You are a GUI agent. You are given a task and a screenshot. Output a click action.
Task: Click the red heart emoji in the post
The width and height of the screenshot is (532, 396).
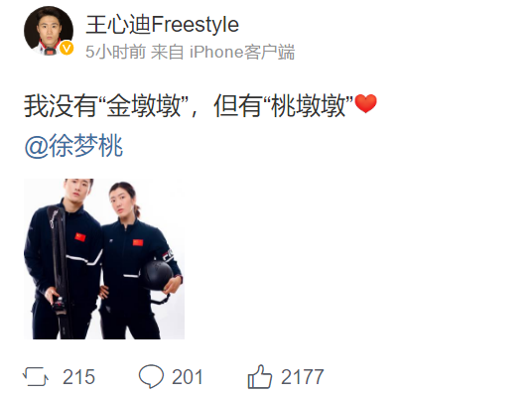[365, 104]
